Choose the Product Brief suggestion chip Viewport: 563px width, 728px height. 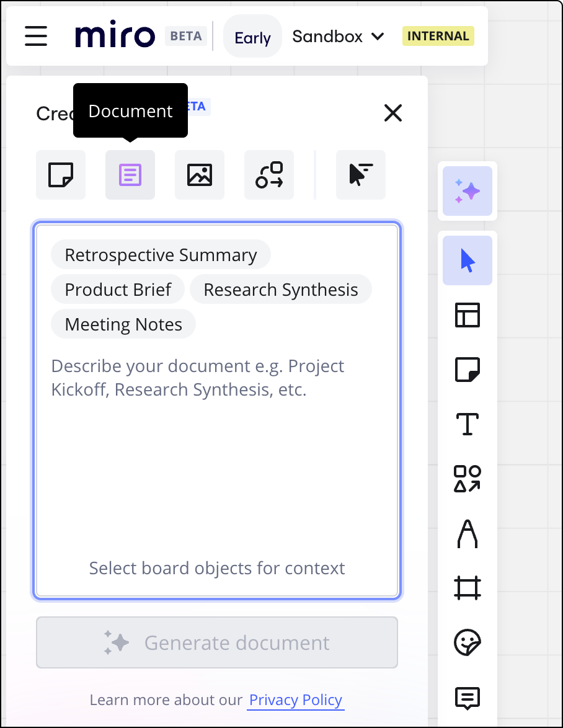[118, 289]
